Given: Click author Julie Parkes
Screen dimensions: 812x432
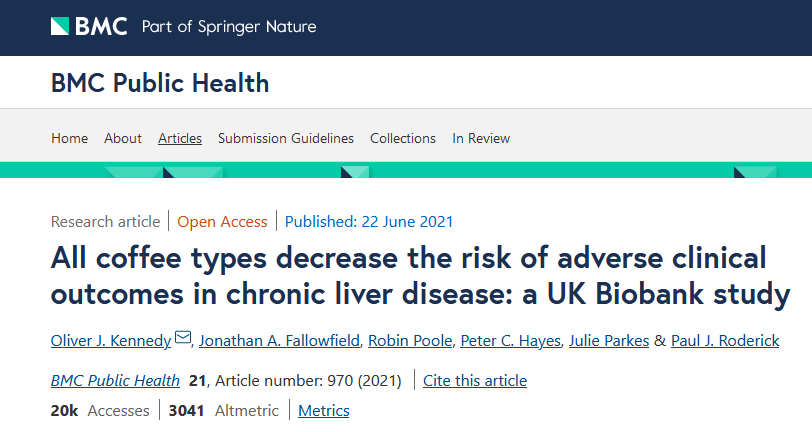Looking at the screenshot, I should click(x=609, y=341).
